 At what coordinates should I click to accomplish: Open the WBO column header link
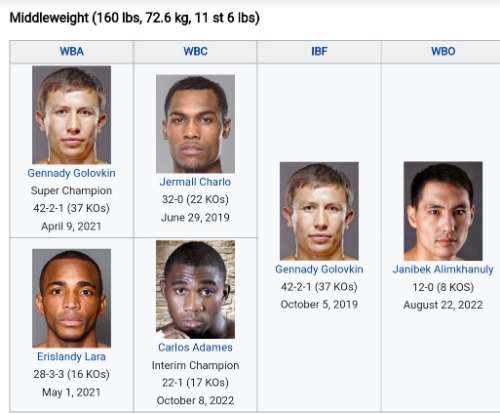443,51
